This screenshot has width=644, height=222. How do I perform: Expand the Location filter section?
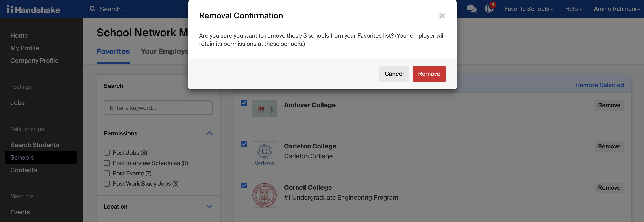pyautogui.click(x=209, y=206)
